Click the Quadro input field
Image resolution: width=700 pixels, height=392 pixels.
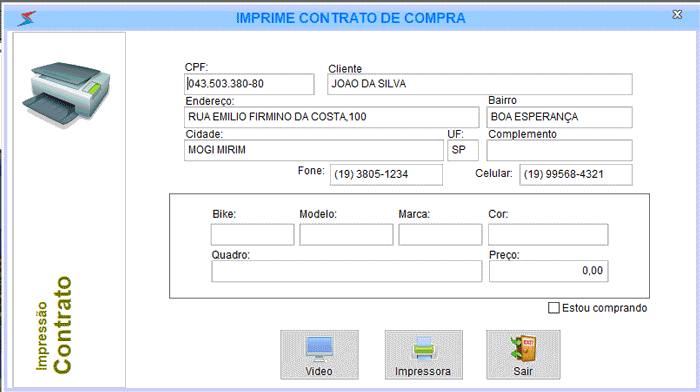(x=347, y=271)
